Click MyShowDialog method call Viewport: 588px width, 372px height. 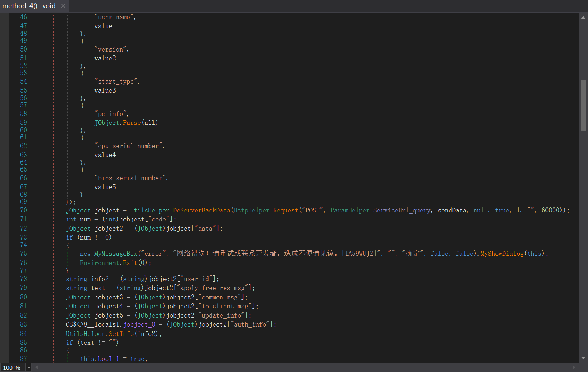(502, 254)
